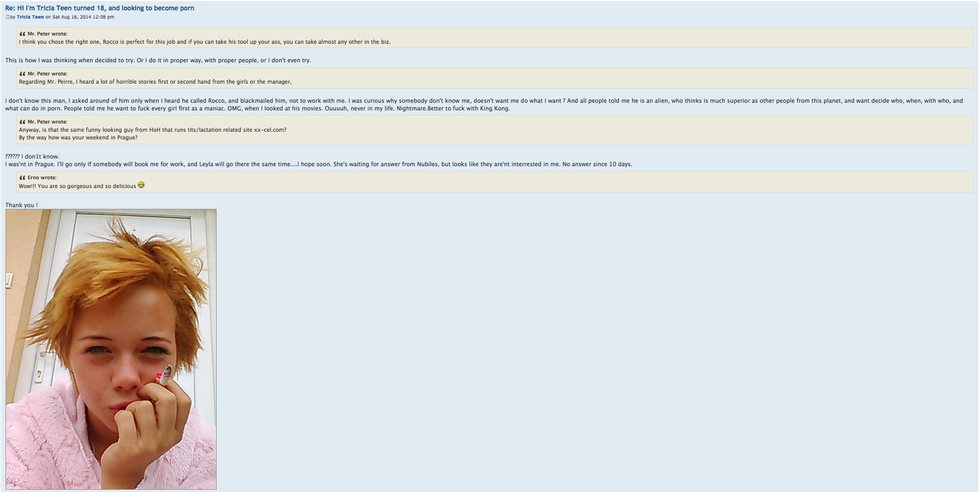Click the quote mark icon in the first Mr. Peter quote
The image size is (980, 492).
point(22,34)
